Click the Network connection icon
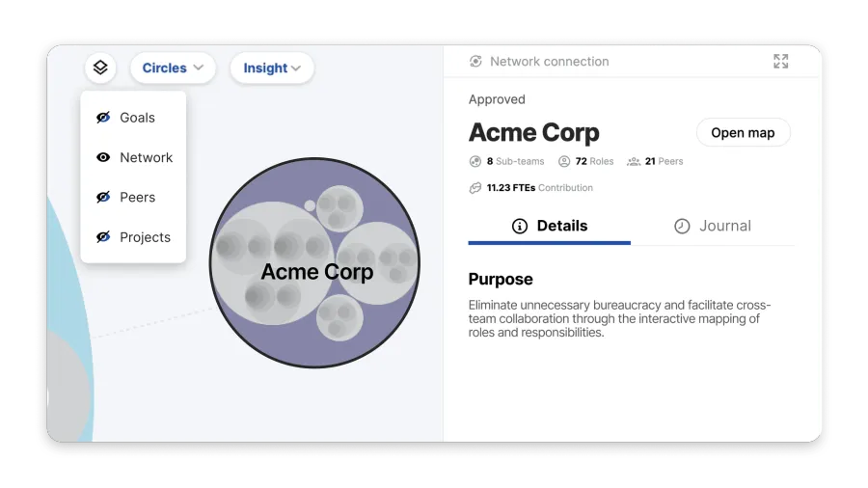868x488 pixels. 475,62
